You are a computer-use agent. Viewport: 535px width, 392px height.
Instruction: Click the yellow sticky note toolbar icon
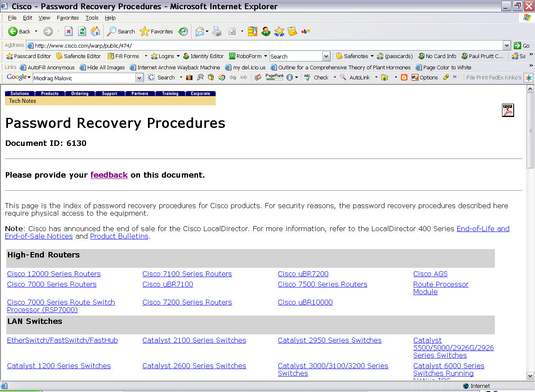coord(293,31)
